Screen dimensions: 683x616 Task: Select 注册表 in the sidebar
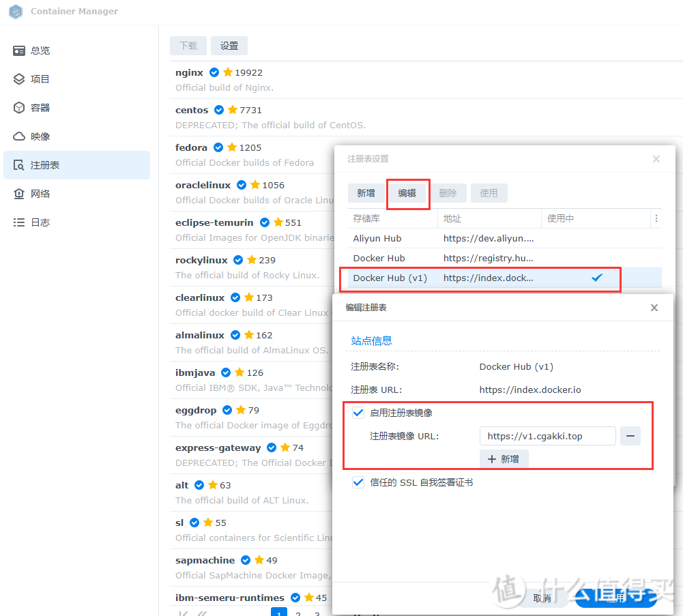click(x=44, y=165)
